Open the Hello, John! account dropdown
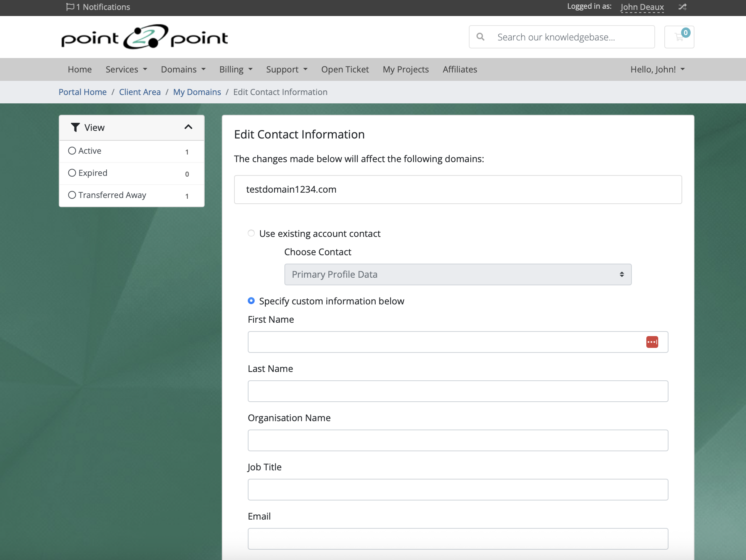 pos(657,69)
